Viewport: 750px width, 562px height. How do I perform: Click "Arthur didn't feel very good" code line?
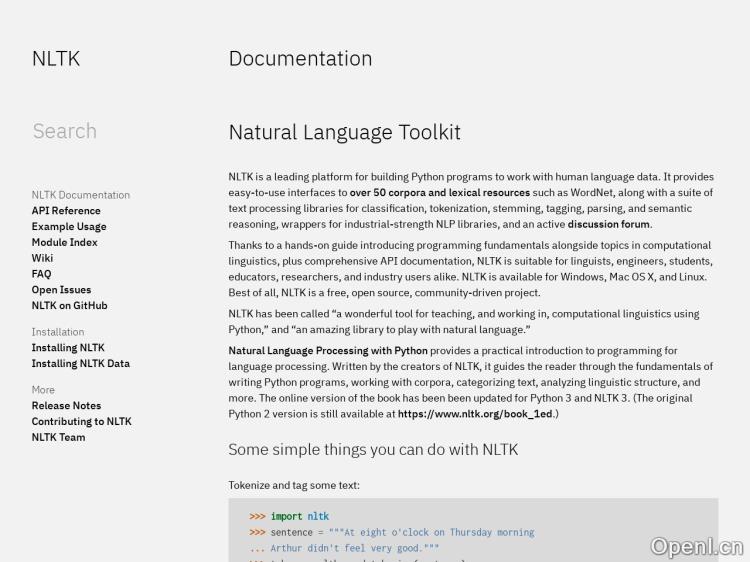344,548
